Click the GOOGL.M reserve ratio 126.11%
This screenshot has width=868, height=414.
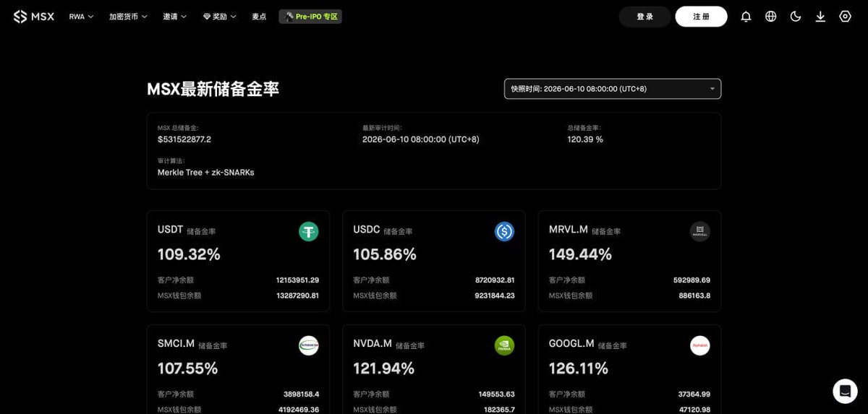(x=579, y=368)
